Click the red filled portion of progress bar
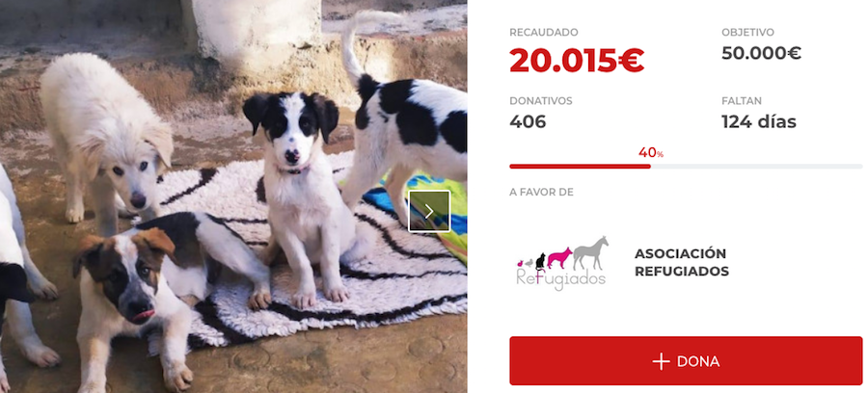The image size is (868, 393). click(x=580, y=167)
